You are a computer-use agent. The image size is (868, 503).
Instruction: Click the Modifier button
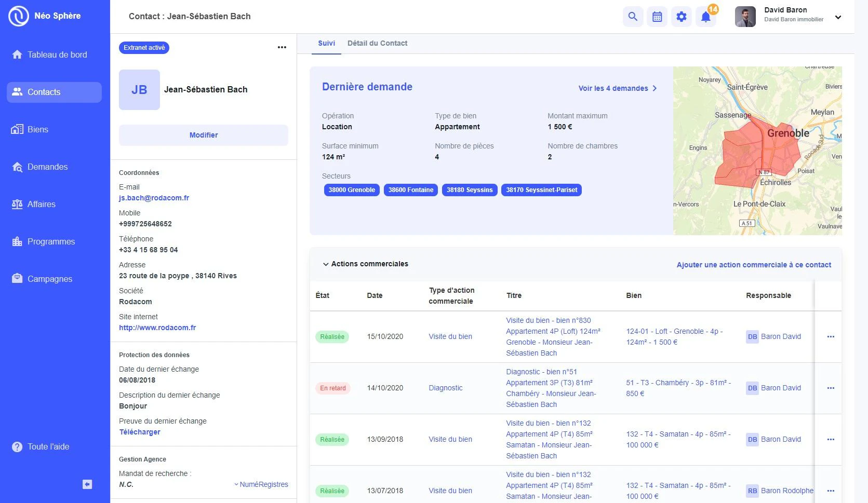click(204, 135)
